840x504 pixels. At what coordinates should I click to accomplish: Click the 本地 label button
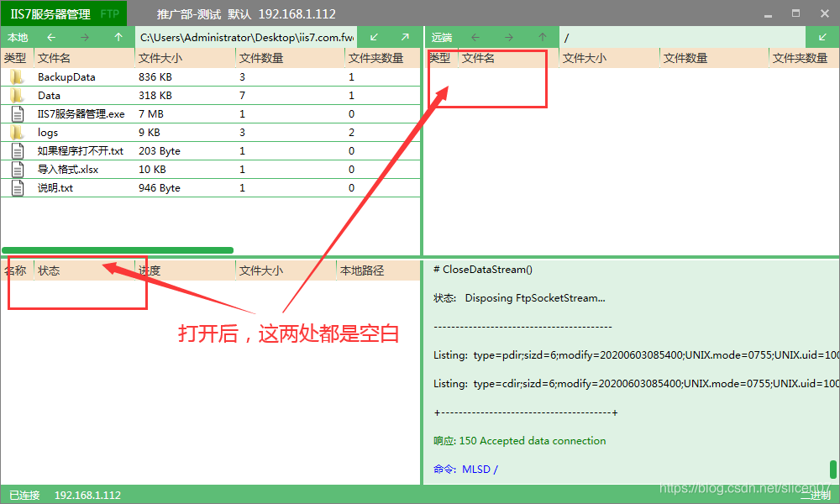tap(18, 38)
